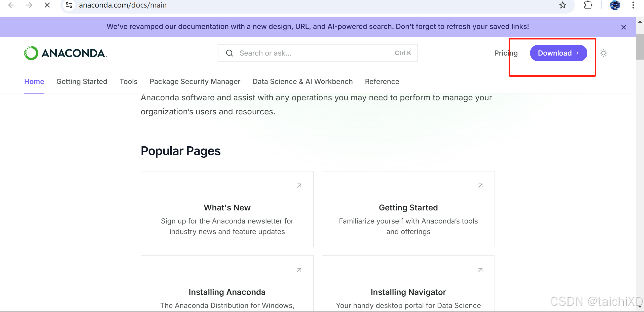Select the Reference tab
Image resolution: width=644 pixels, height=312 pixels.
[x=382, y=81]
